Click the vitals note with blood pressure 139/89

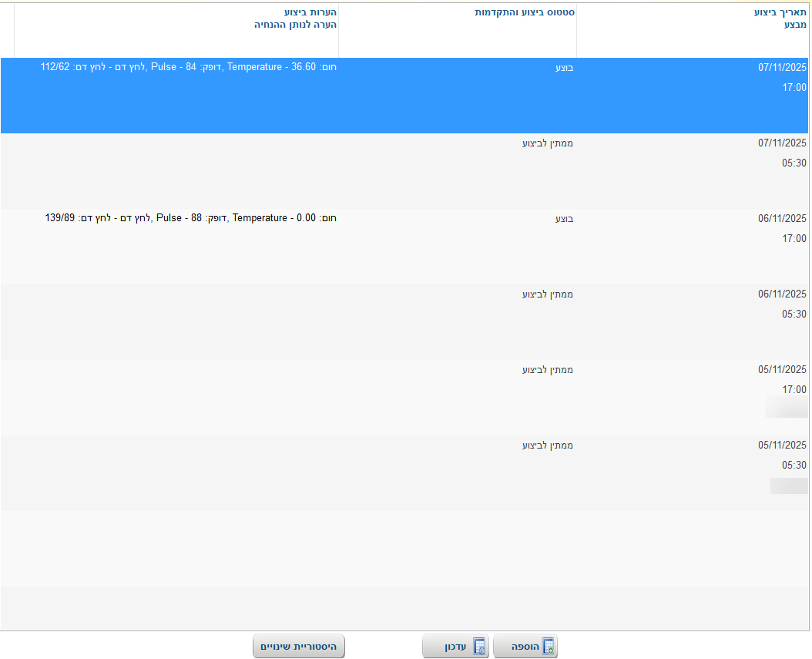[191, 218]
